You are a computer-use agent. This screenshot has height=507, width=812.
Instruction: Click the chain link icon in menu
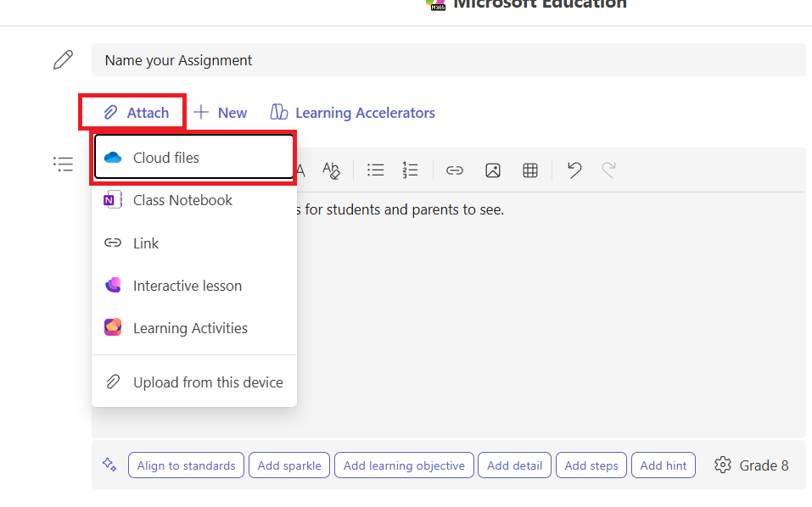(112, 242)
